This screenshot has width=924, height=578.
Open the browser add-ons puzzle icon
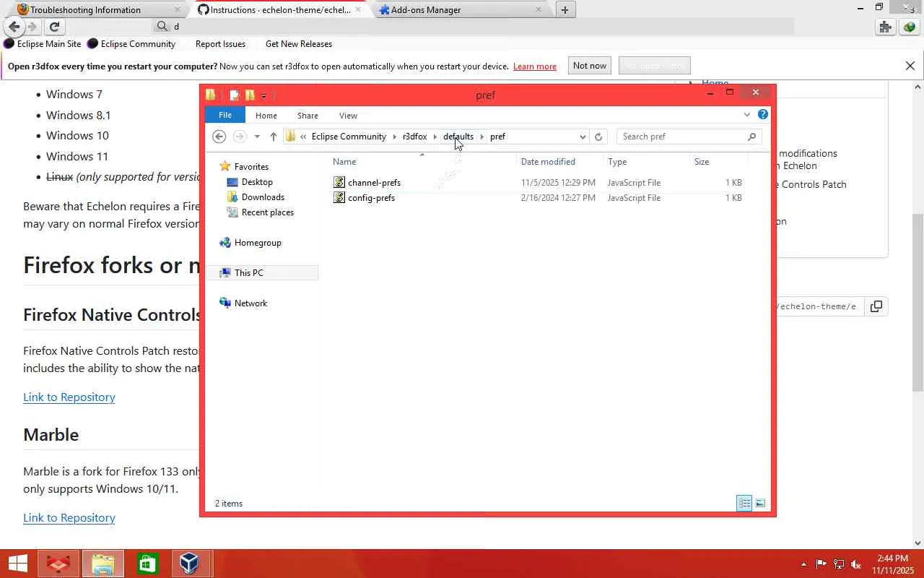(x=885, y=27)
